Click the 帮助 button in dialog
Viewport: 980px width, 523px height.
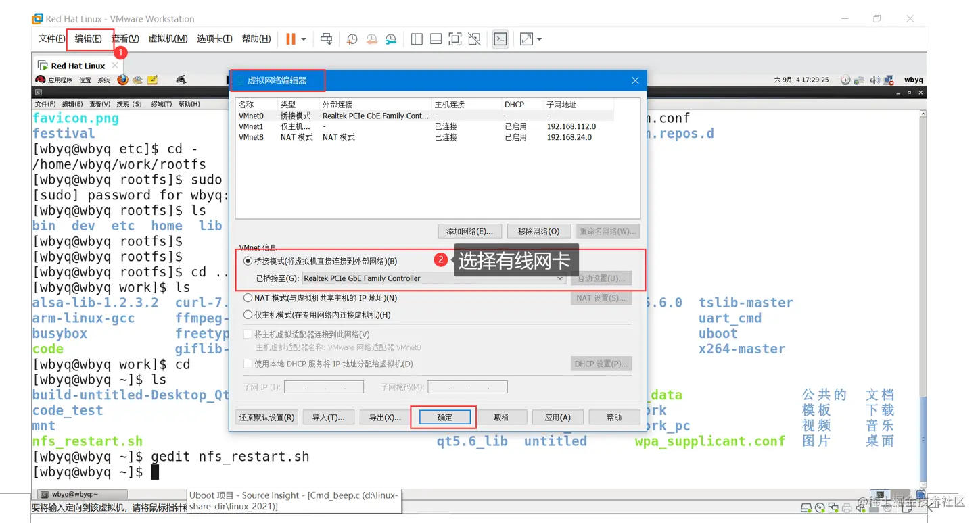(x=614, y=418)
